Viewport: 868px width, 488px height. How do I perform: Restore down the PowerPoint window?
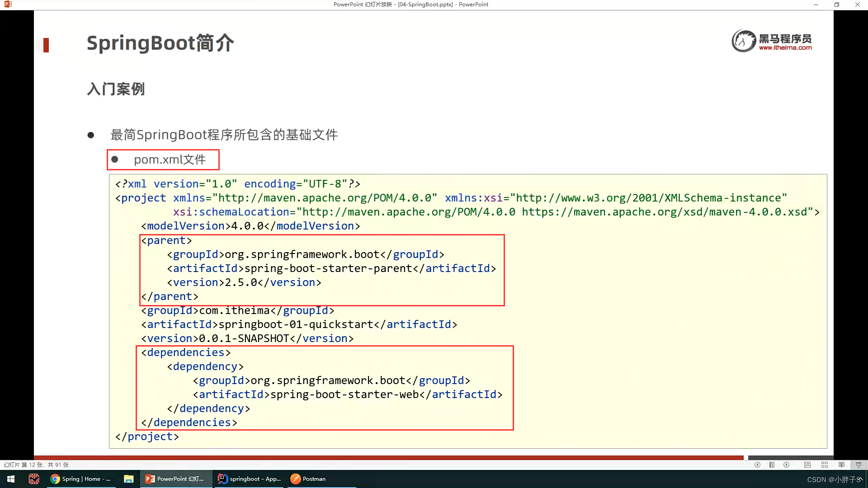click(x=836, y=5)
